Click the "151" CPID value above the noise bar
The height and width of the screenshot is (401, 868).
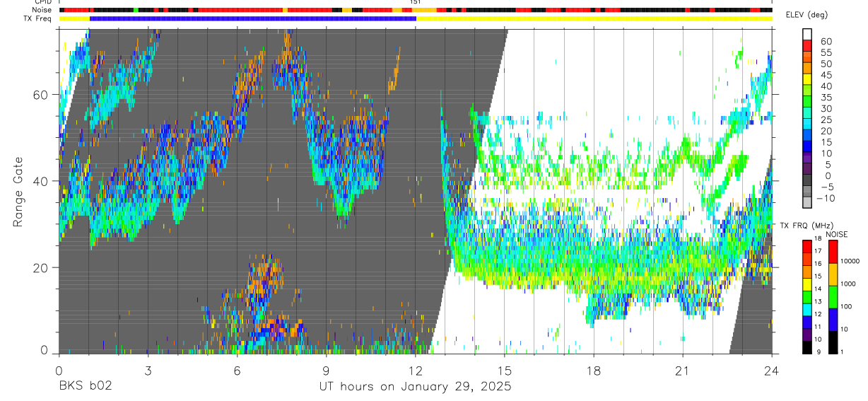point(416,2)
